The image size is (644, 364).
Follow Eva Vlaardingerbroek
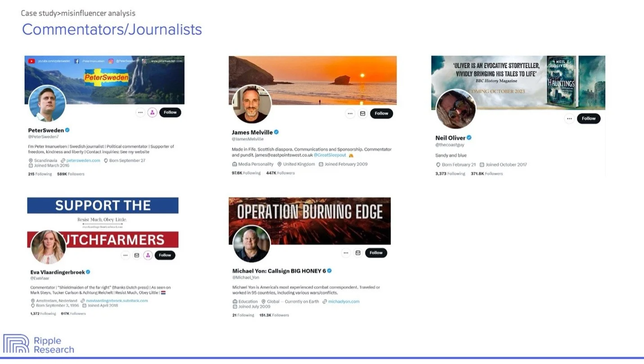tap(165, 255)
